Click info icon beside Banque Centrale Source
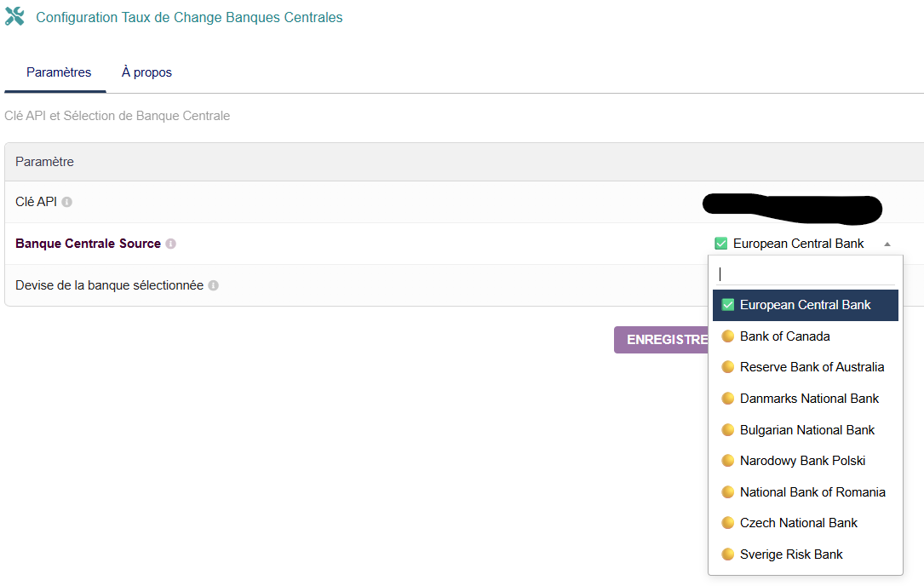The height and width of the screenshot is (586, 924). (171, 244)
